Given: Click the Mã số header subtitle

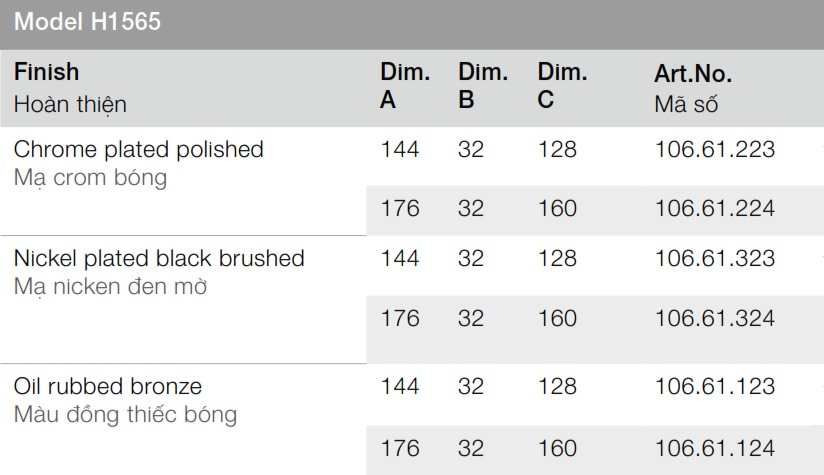Looking at the screenshot, I should tap(686, 104).
